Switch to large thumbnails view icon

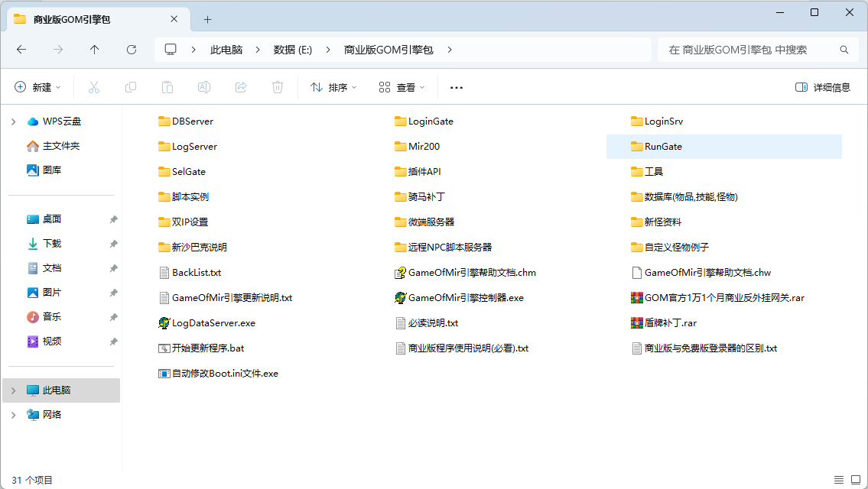[x=856, y=480]
